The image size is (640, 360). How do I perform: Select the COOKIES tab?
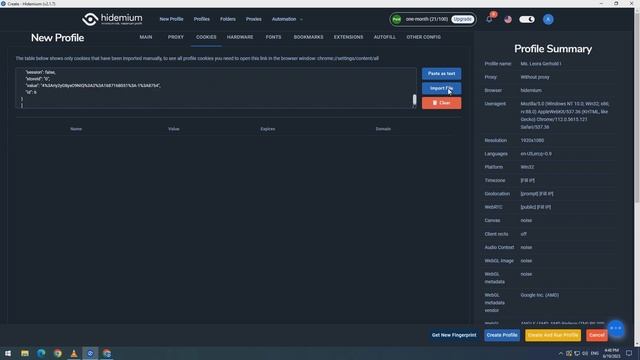coord(206,37)
